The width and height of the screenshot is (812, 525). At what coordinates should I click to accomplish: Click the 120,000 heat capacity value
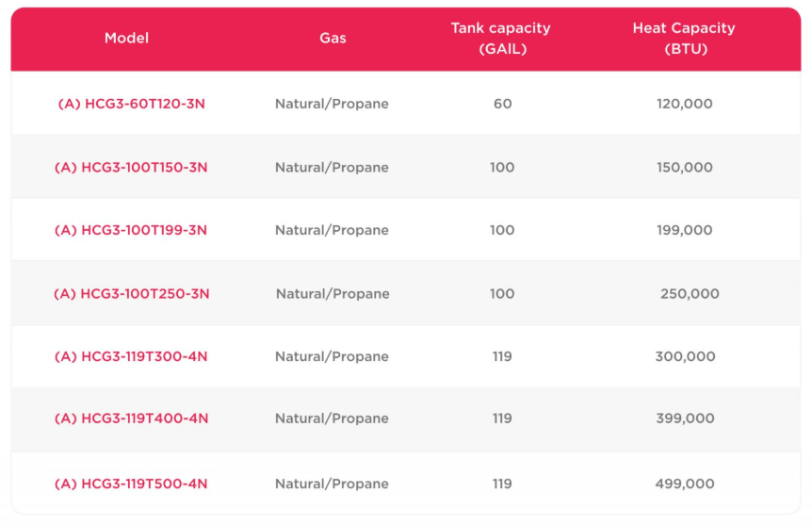click(685, 104)
